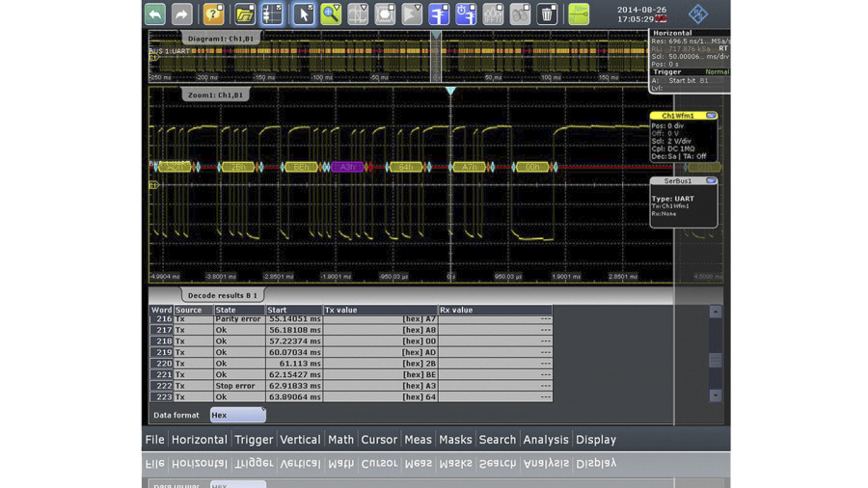
Task: Select the Decode results B1 tab
Action: (x=222, y=295)
